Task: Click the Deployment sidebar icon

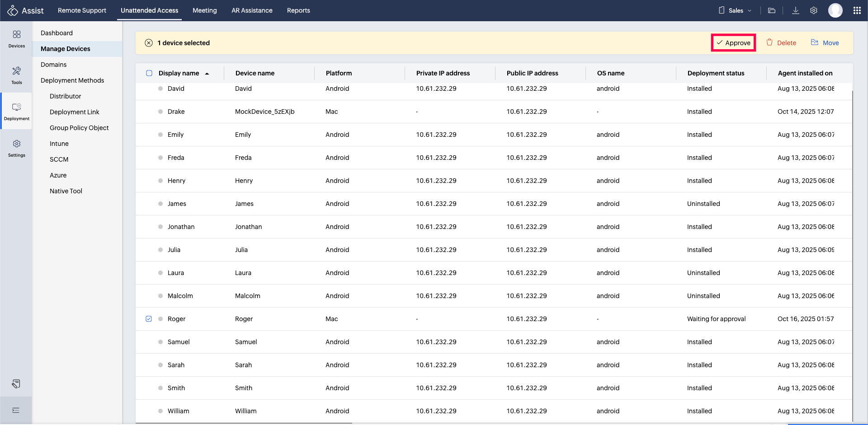Action: coord(16,111)
